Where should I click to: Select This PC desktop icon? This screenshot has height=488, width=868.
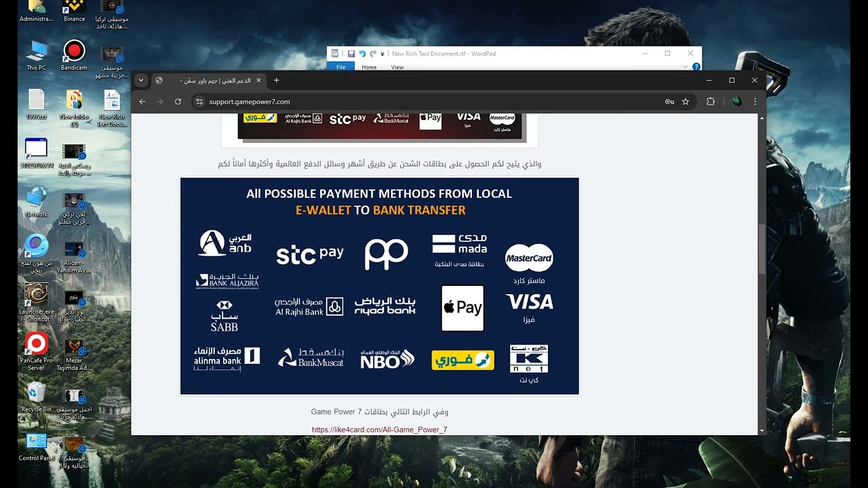(x=37, y=56)
